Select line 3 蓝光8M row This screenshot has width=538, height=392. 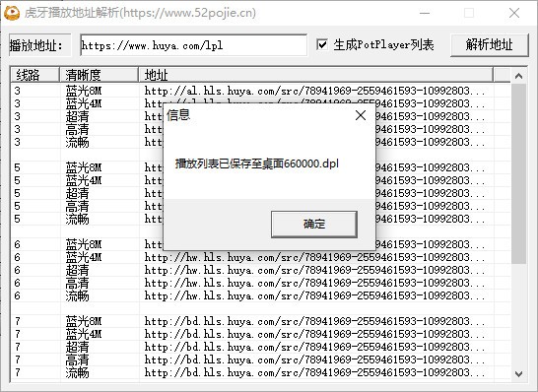(x=261, y=91)
